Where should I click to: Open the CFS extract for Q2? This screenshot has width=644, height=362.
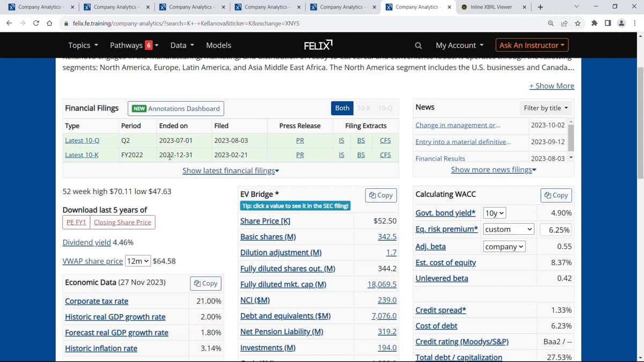[385, 141]
